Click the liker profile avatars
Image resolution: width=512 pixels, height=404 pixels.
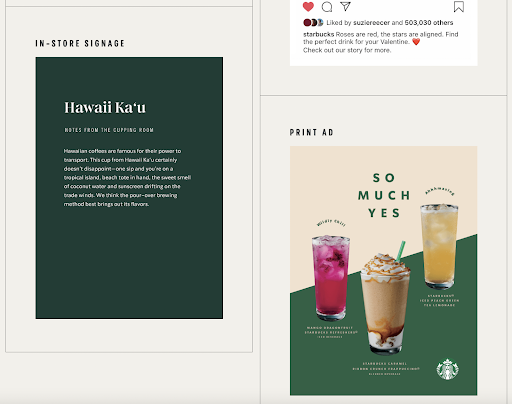[x=313, y=23]
